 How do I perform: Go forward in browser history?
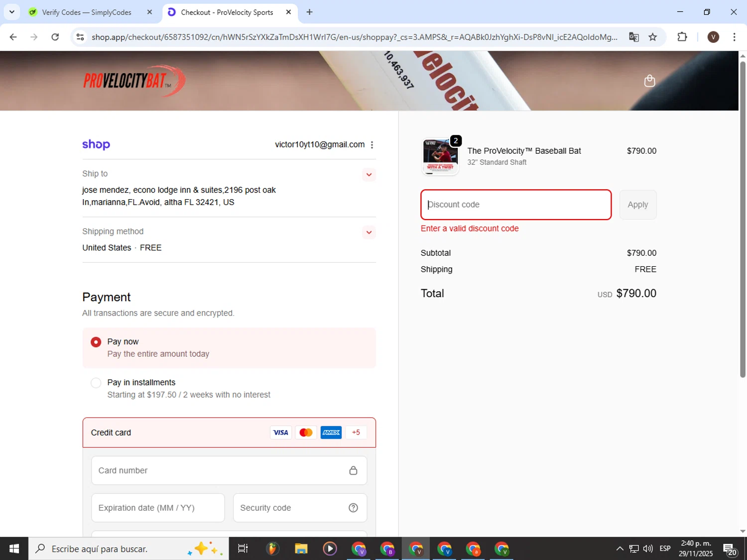(x=34, y=37)
